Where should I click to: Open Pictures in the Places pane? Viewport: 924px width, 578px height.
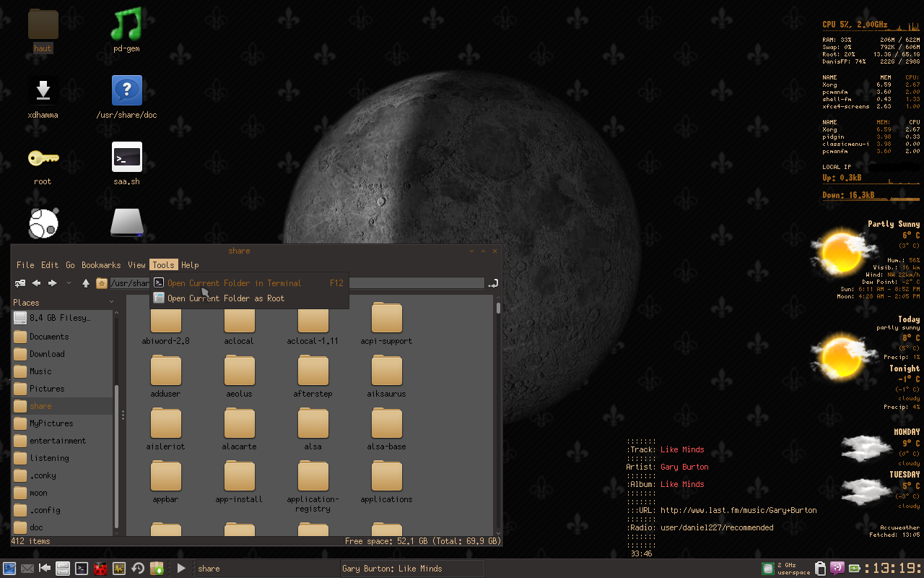pos(62,389)
